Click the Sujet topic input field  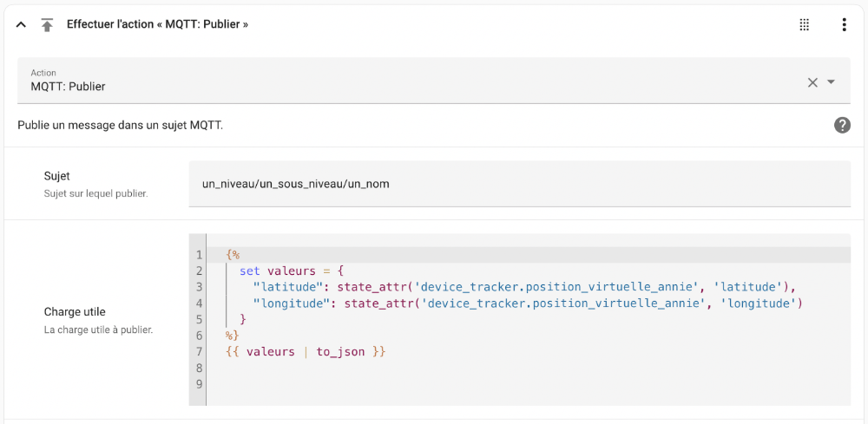[519, 184]
